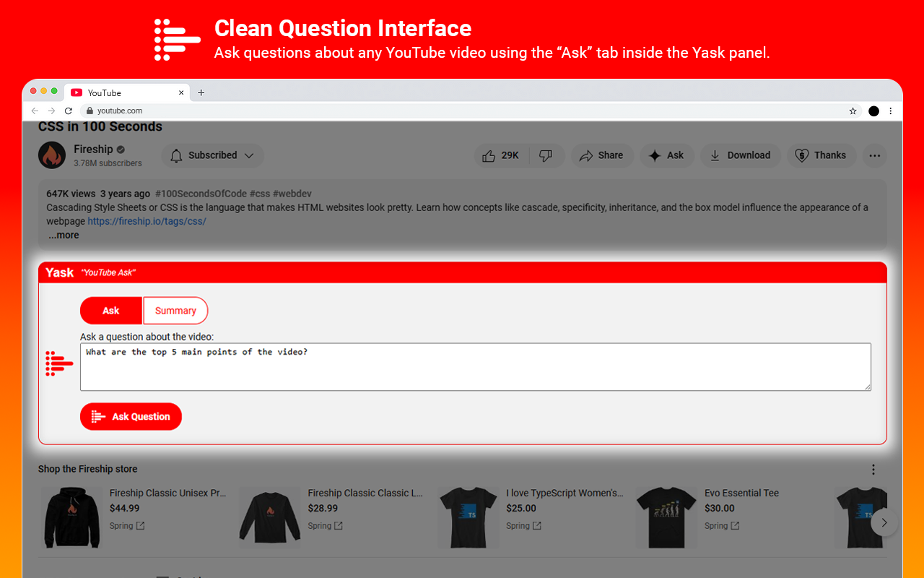Screen dimensions: 924x578
Task: Click the browser back arrow
Action: tap(34, 111)
